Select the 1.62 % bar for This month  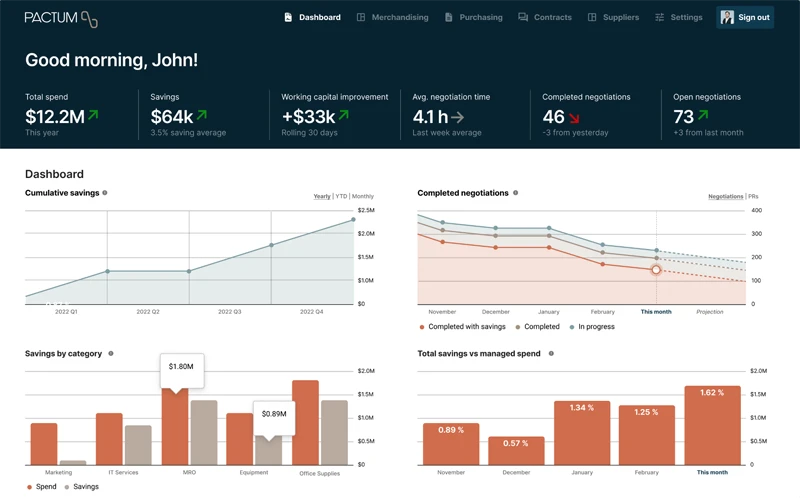pos(712,425)
